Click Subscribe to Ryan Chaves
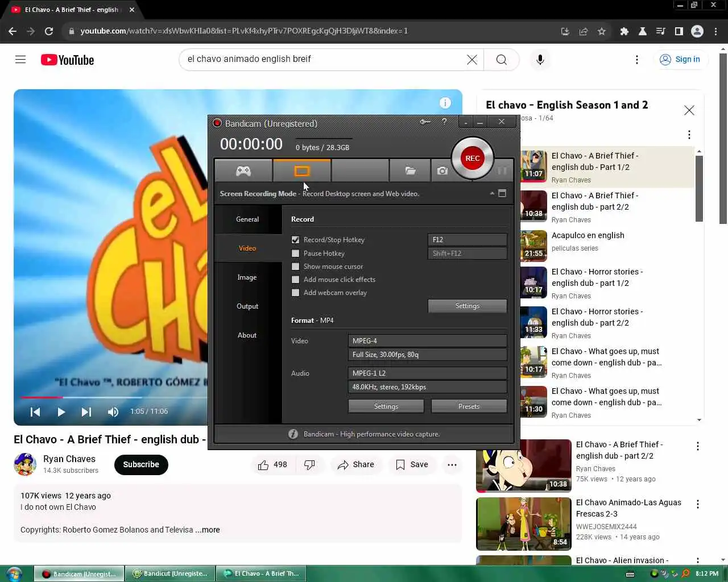Image resolution: width=728 pixels, height=582 pixels. coord(141,464)
